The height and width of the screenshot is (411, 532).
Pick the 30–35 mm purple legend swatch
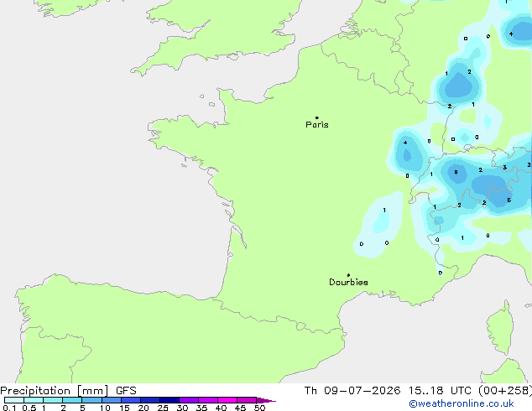[189, 400]
